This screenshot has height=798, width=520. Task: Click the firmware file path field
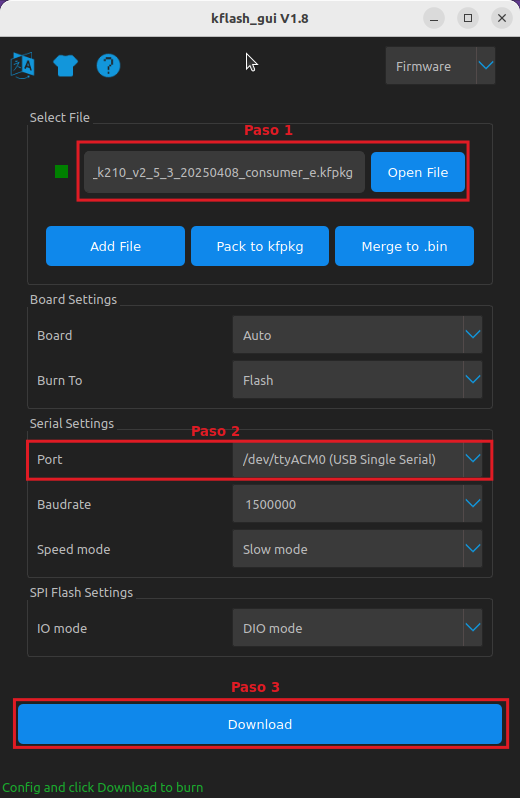(x=224, y=172)
